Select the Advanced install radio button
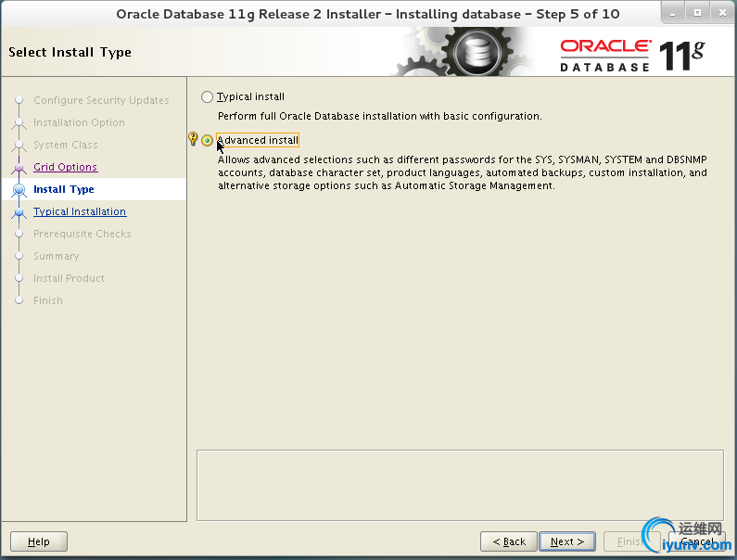This screenshot has height=560, width=737. pyautogui.click(x=207, y=140)
